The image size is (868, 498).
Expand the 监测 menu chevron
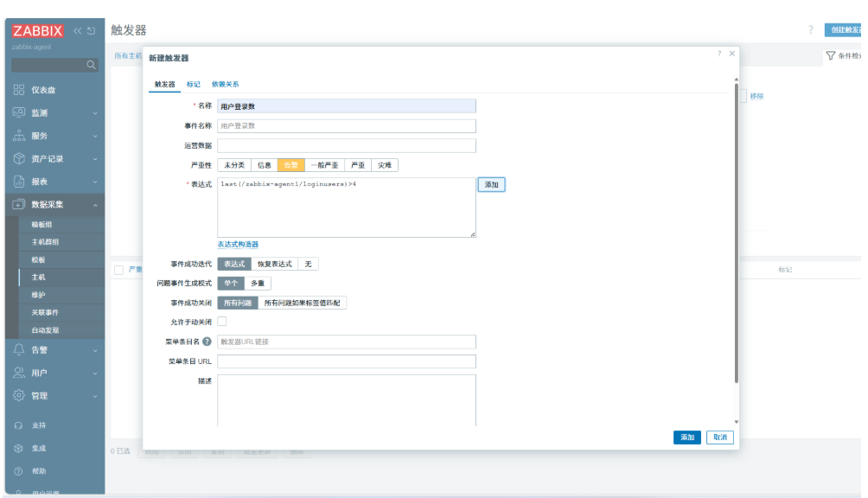coord(95,113)
